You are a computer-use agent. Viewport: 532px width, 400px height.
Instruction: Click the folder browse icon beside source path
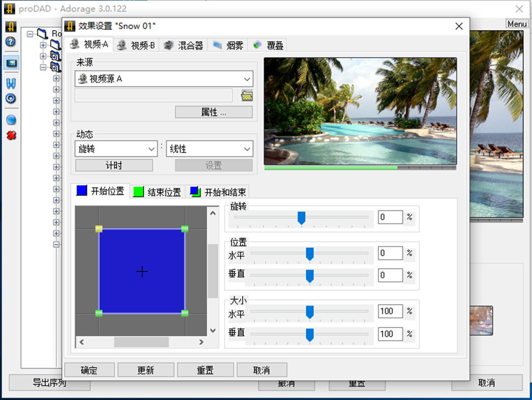tap(246, 95)
